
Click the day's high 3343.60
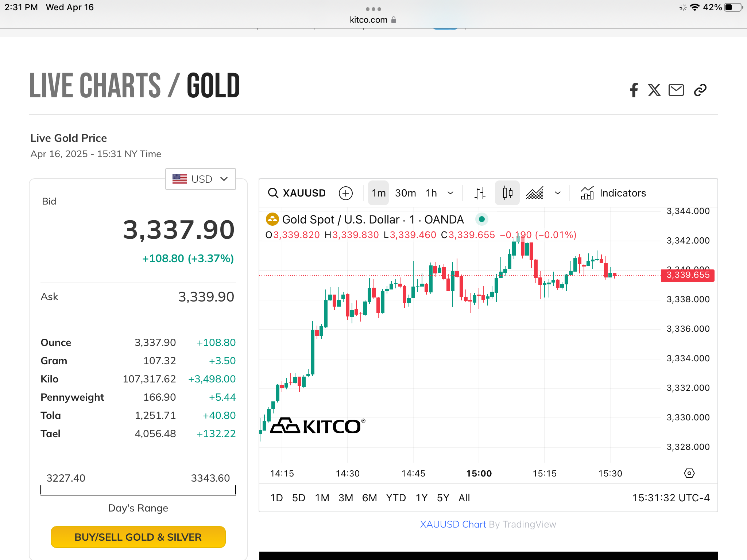(x=210, y=478)
